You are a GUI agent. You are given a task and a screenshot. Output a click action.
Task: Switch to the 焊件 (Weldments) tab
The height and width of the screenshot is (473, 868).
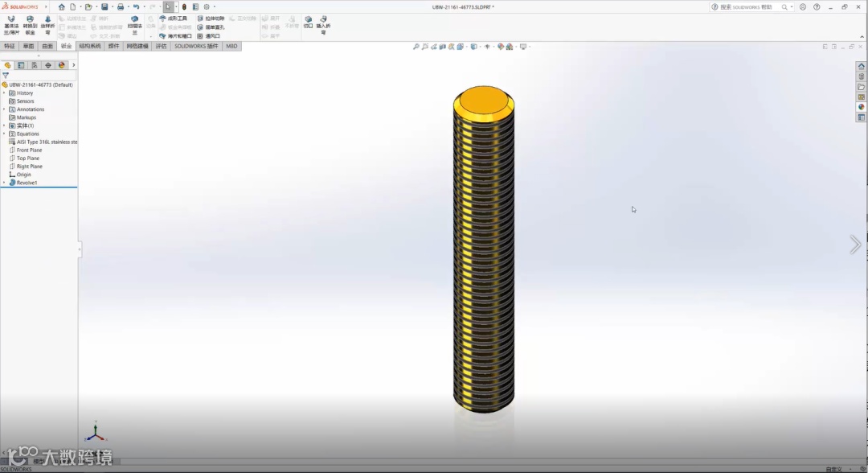(113, 47)
